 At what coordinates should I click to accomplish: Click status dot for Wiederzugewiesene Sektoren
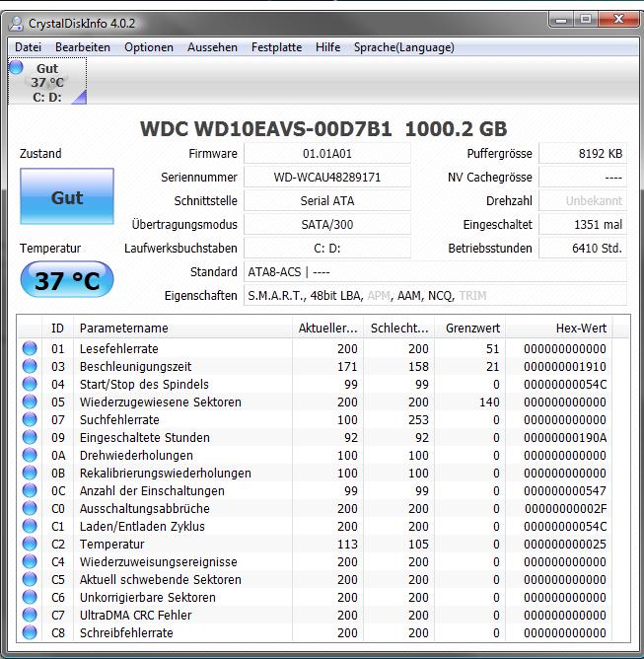(x=30, y=402)
